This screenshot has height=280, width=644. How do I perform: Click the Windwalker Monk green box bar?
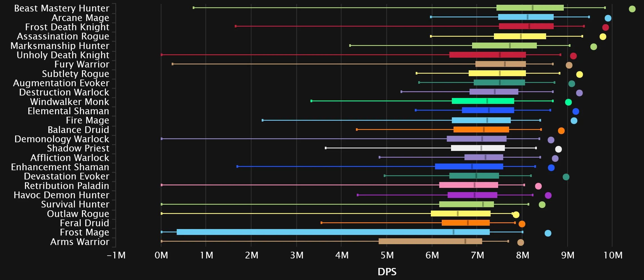[x=483, y=101]
